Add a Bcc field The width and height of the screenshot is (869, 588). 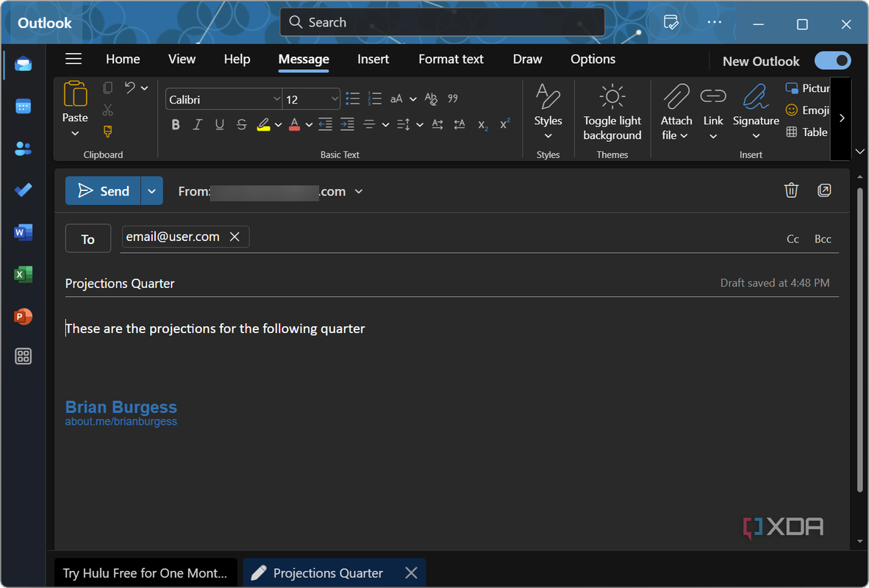(x=823, y=239)
